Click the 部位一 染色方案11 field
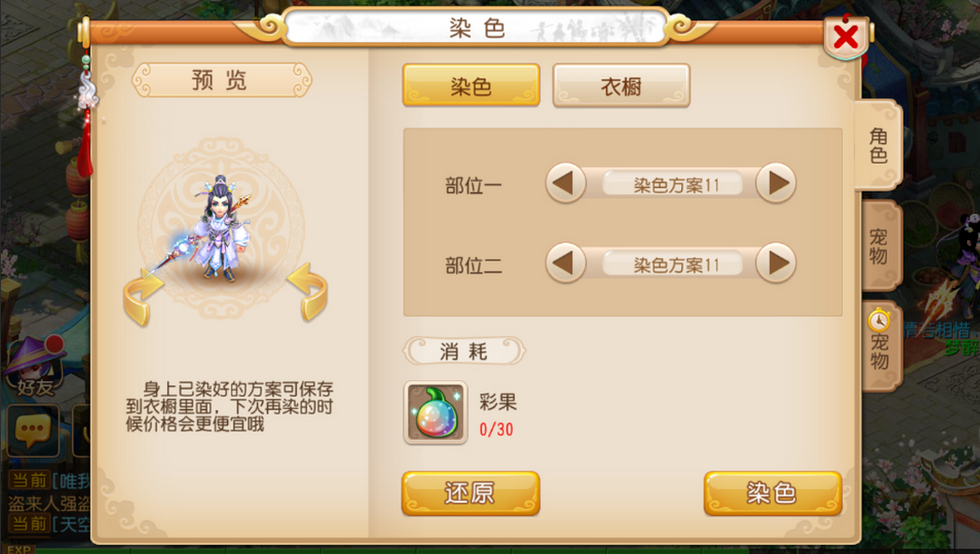980x554 pixels. click(673, 184)
